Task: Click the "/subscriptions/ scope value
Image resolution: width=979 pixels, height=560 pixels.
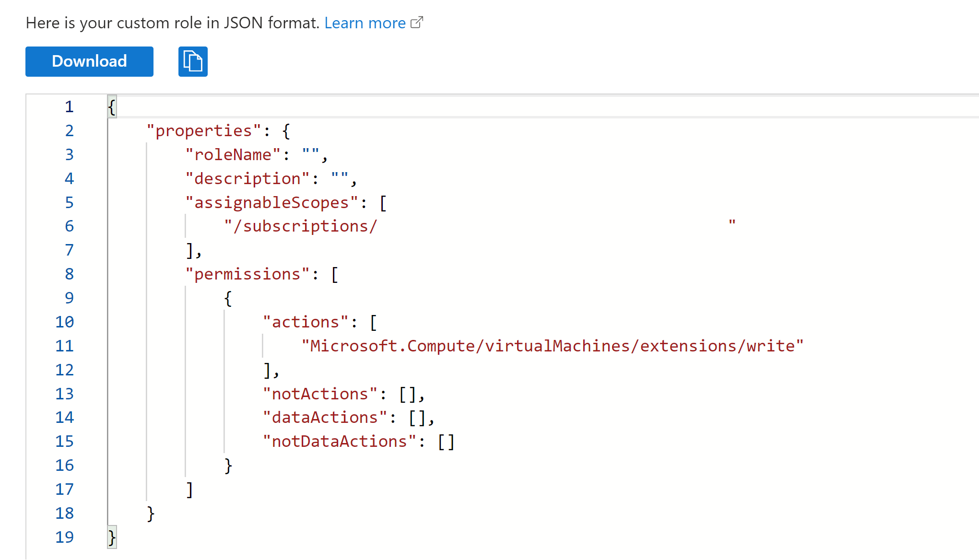Action: (301, 226)
